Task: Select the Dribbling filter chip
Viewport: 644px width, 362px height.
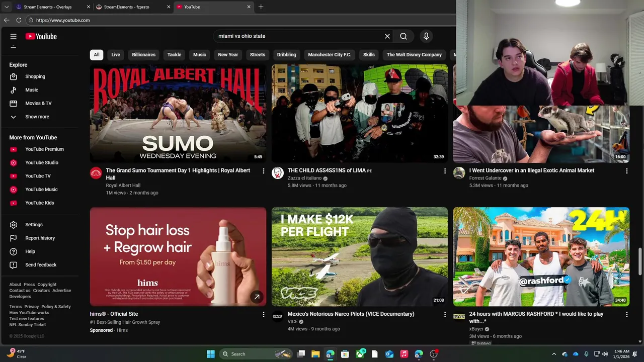Action: click(287, 55)
